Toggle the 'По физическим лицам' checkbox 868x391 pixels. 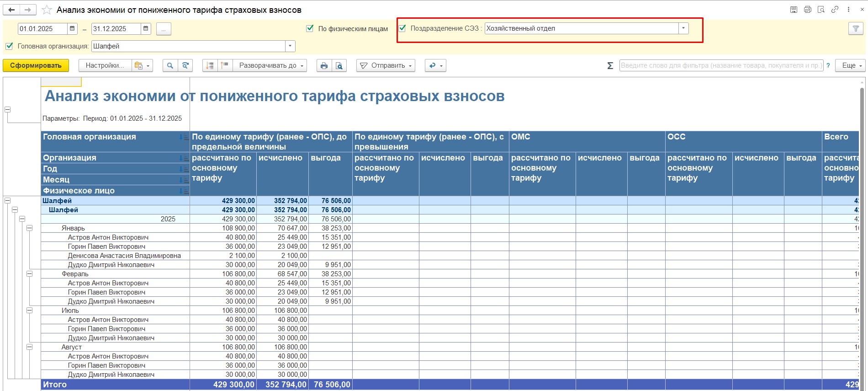coord(310,28)
